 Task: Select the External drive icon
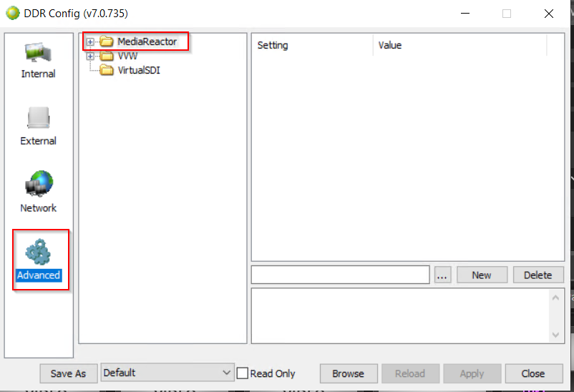pyautogui.click(x=38, y=117)
